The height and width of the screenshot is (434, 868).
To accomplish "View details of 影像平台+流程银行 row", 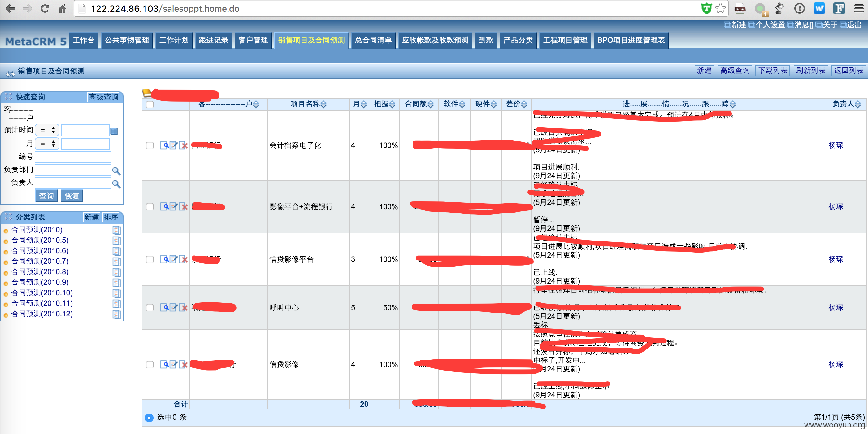I will pos(164,206).
